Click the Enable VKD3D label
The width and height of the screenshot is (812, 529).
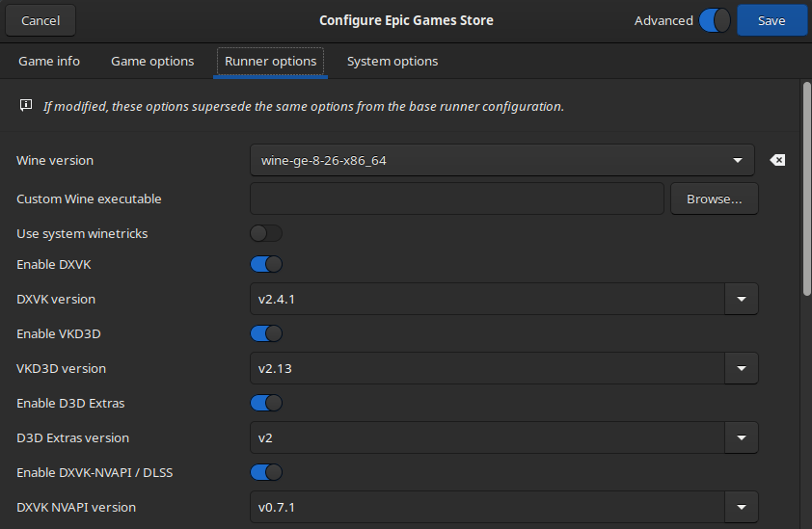pyautogui.click(x=59, y=333)
